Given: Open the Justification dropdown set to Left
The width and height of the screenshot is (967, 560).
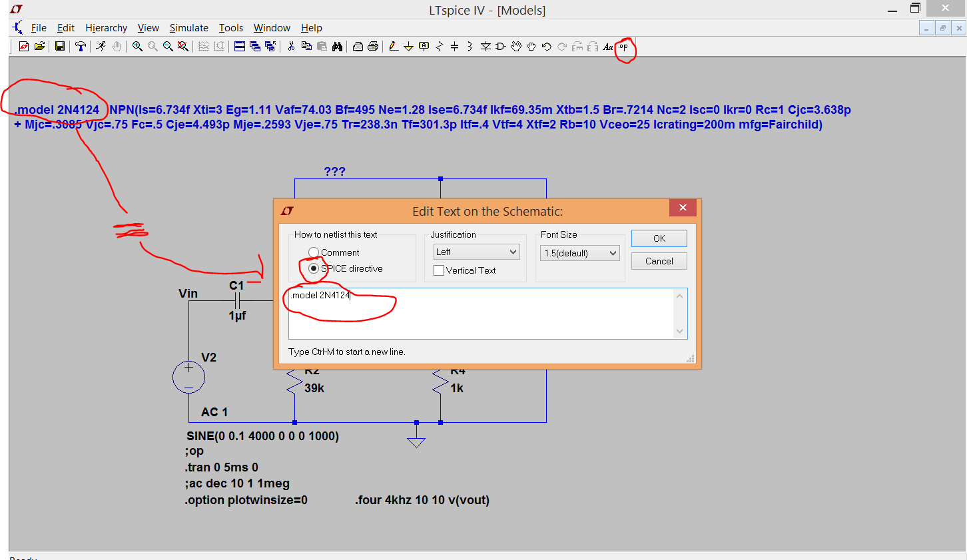Looking at the screenshot, I should (476, 252).
